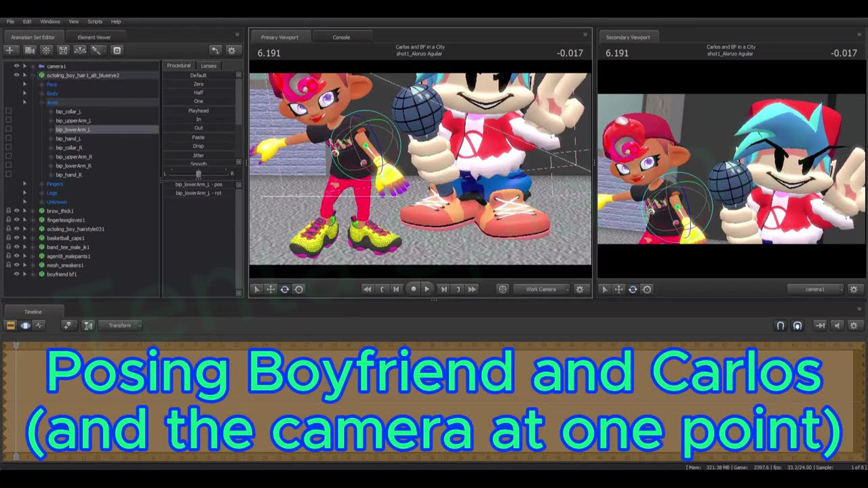Image resolution: width=868 pixels, height=488 pixels.
Task: Select bip_lowerArm_L - rot control
Action: pos(199,193)
